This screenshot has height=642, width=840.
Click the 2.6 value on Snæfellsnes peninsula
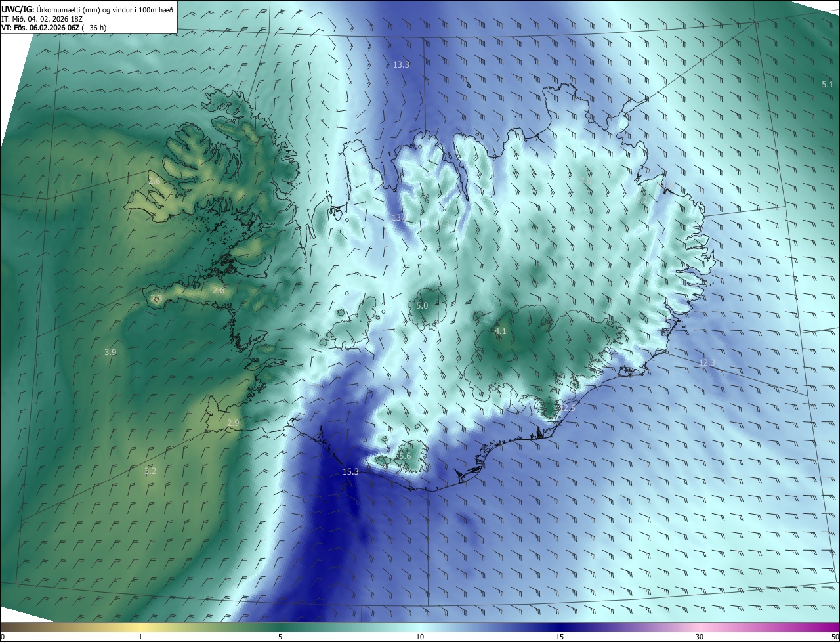click(219, 290)
